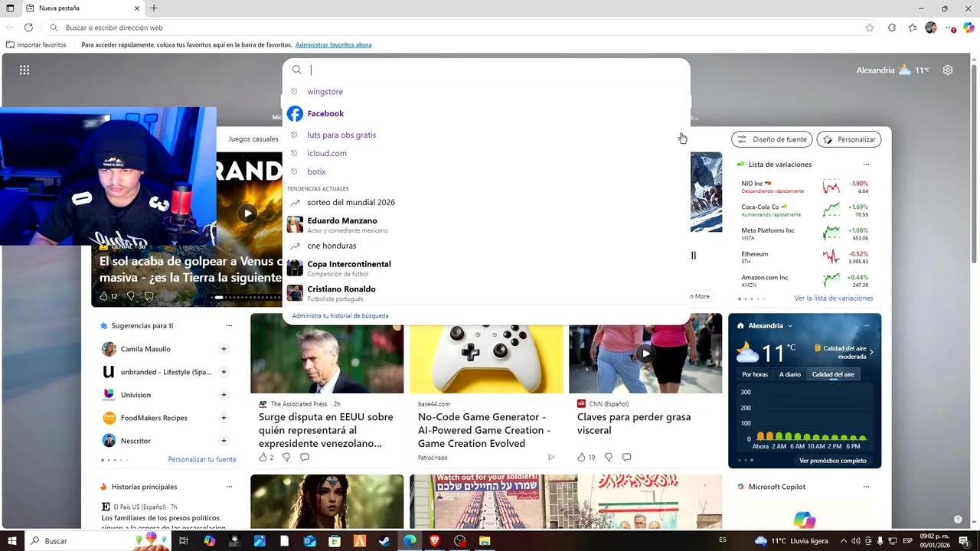Open Historias principales options menu
The image size is (980, 551).
point(229,487)
